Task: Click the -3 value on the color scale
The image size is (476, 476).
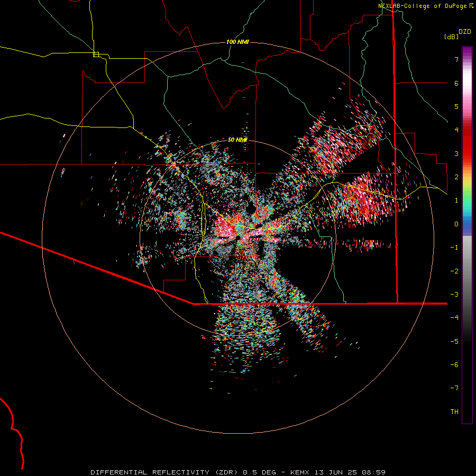Action: 454,295
